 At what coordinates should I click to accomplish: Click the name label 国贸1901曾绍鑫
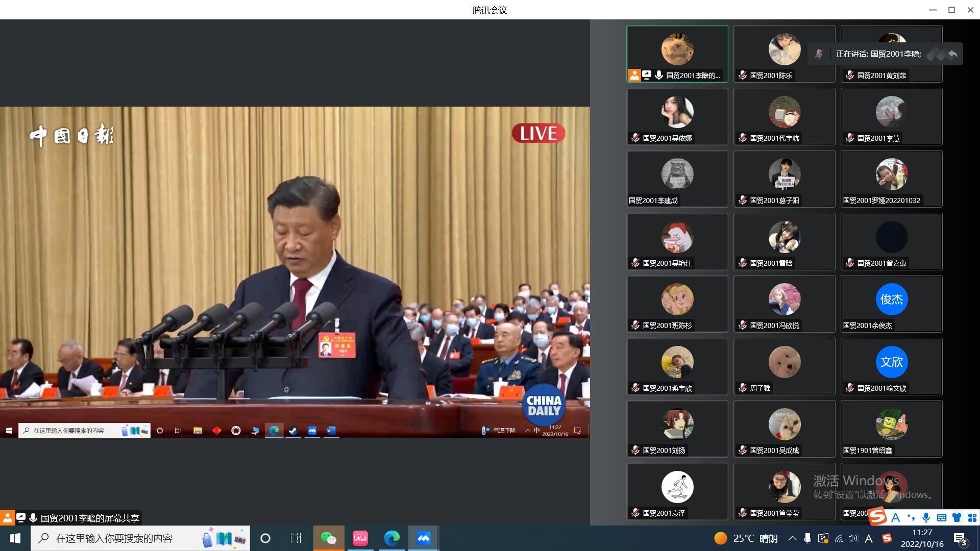tap(868, 450)
